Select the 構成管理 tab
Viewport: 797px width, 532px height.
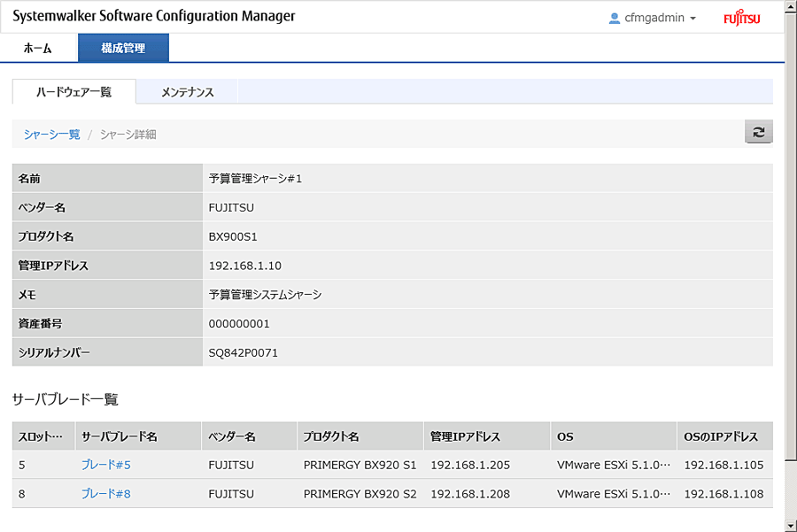(123, 49)
